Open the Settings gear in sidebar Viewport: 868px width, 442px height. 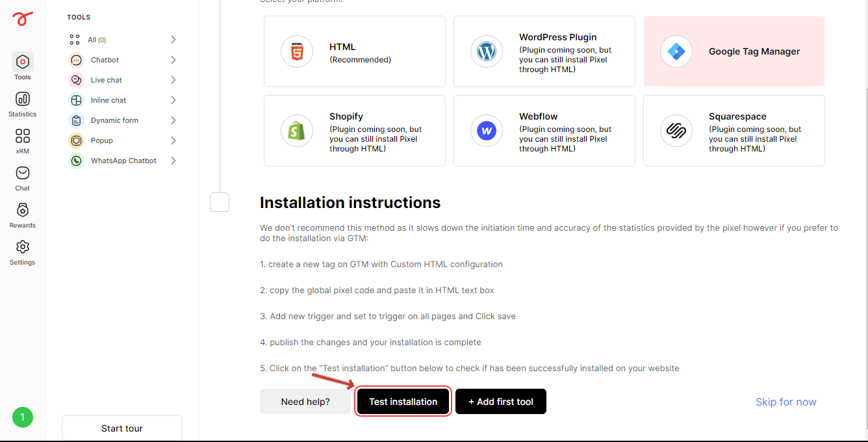(x=22, y=252)
